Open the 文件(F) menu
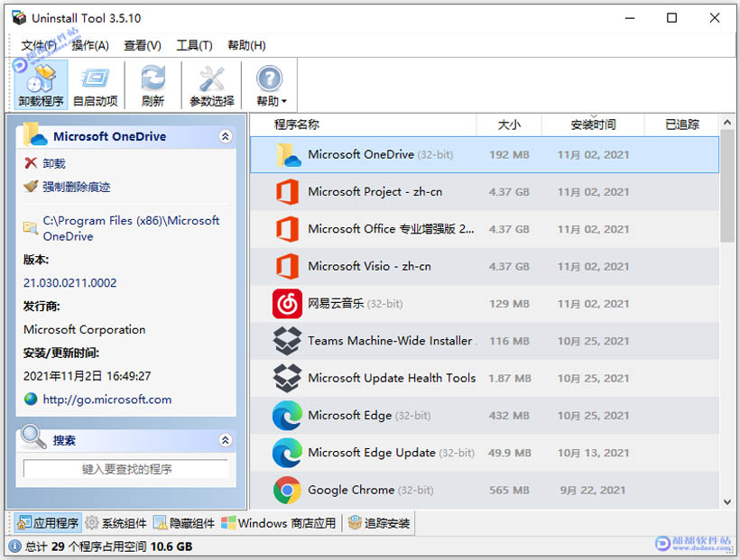Viewport: 740px width, 560px height. pos(39,45)
